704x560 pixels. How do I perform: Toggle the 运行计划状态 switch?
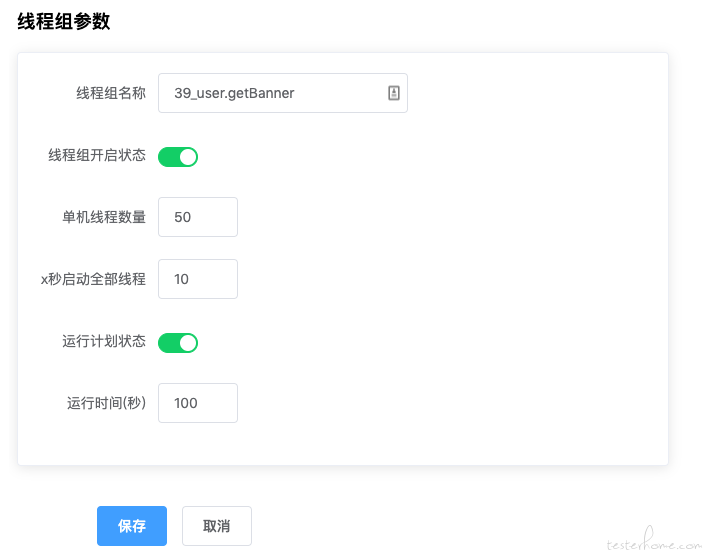coord(178,343)
